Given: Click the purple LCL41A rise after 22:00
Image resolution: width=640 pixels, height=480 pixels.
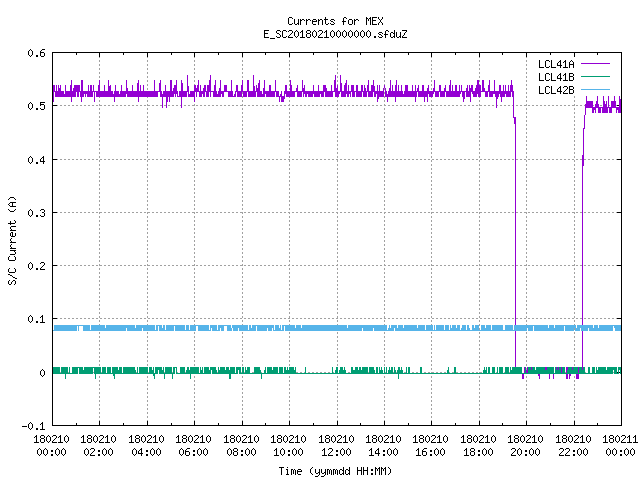Looking at the screenshot, I should click(582, 245).
